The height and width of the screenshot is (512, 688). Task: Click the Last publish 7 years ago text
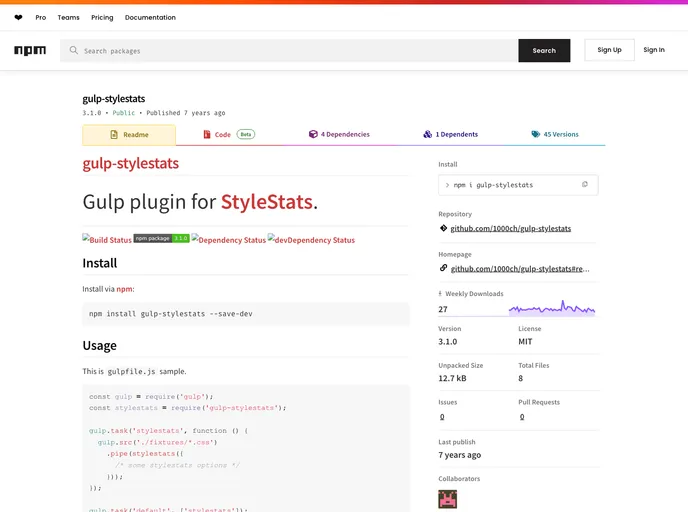pyautogui.click(x=459, y=455)
